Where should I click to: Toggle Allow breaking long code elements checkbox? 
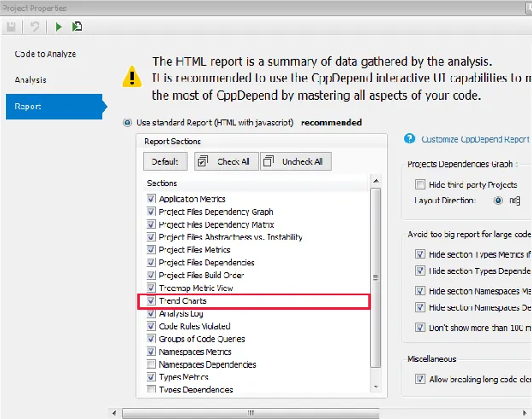[420, 379]
